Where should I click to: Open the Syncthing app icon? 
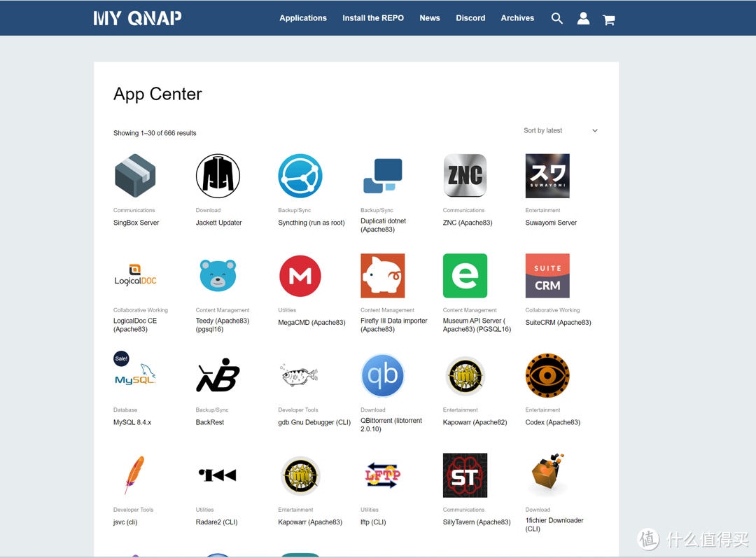click(300, 176)
